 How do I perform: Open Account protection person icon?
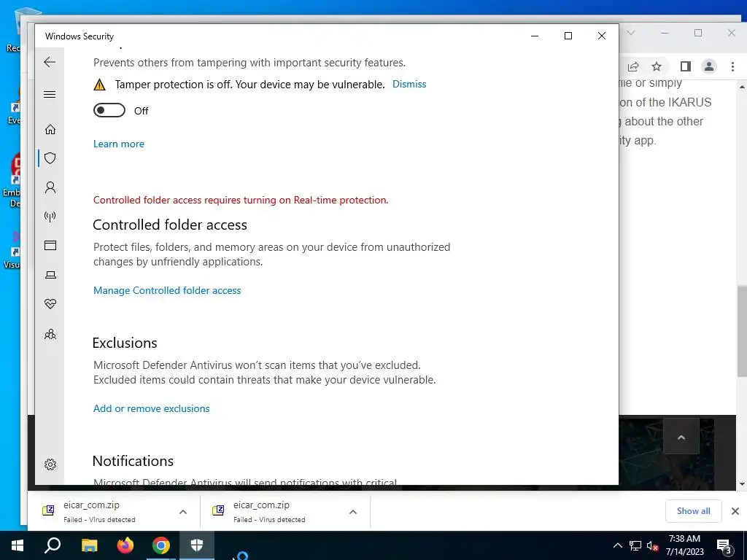click(x=50, y=187)
